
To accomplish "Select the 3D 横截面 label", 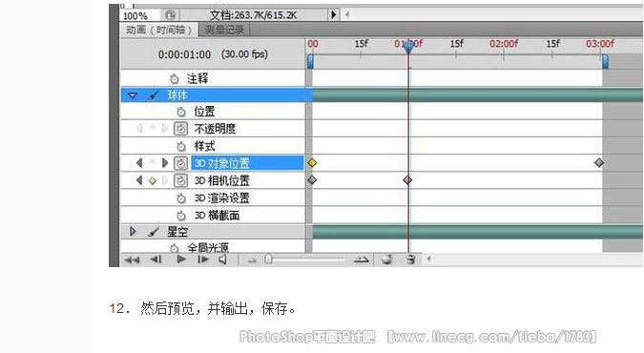I will (x=217, y=216).
